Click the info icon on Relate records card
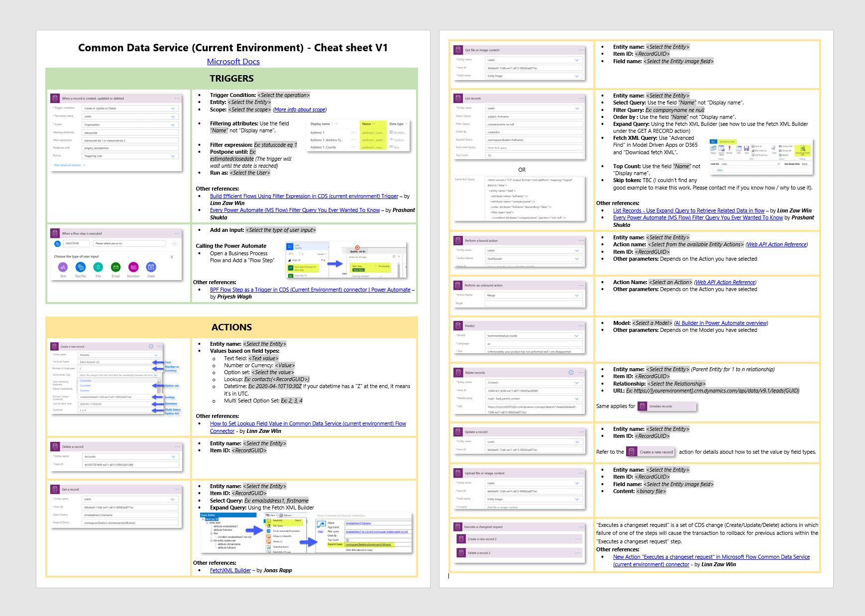This screenshot has height=616, width=865. tap(571, 372)
